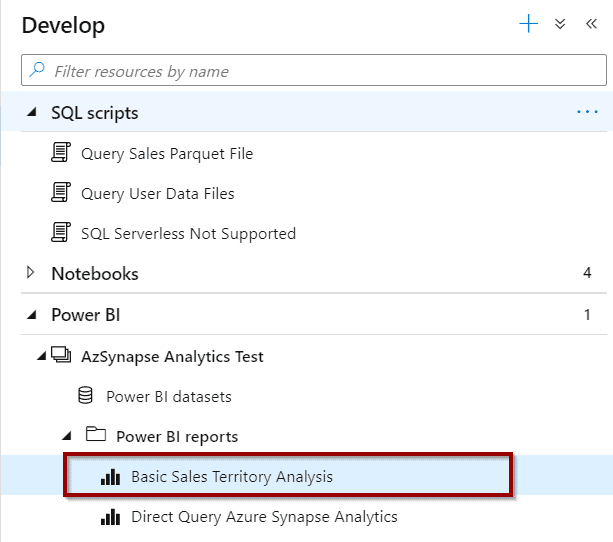Select the Power BI datasets item
This screenshot has width=613, height=542.
pyautogui.click(x=169, y=397)
